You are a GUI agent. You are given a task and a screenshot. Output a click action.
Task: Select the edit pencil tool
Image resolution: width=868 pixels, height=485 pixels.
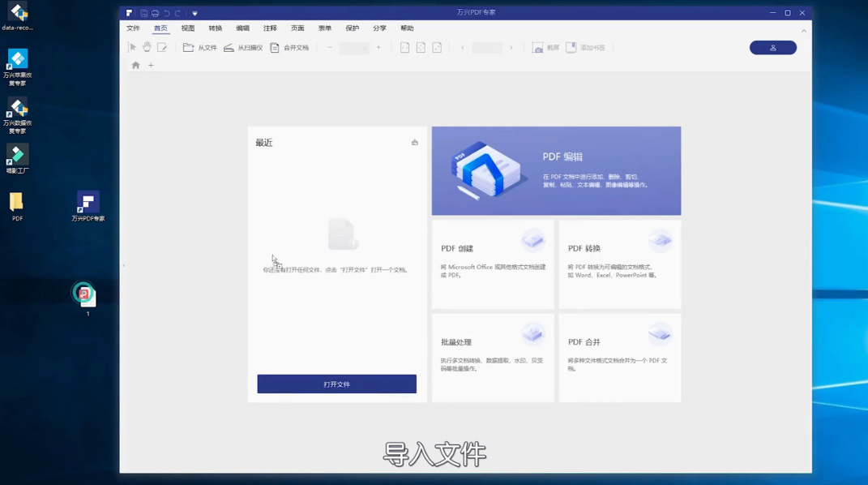(162, 48)
